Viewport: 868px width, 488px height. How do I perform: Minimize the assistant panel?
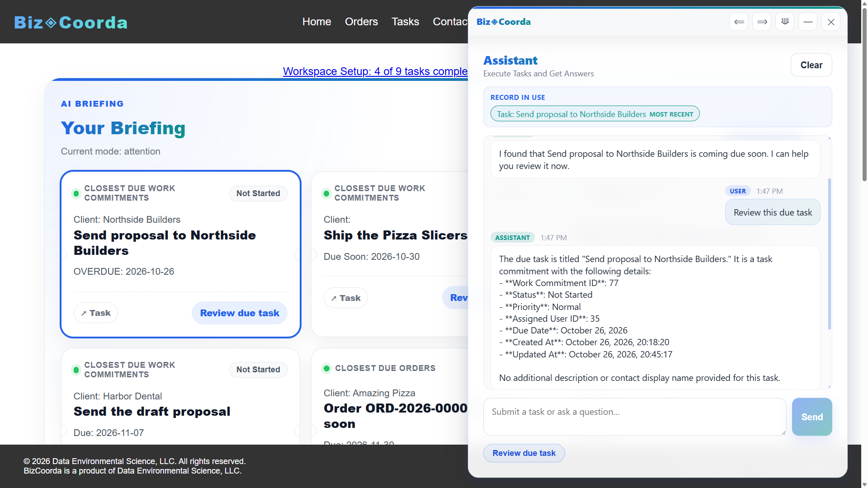(808, 22)
